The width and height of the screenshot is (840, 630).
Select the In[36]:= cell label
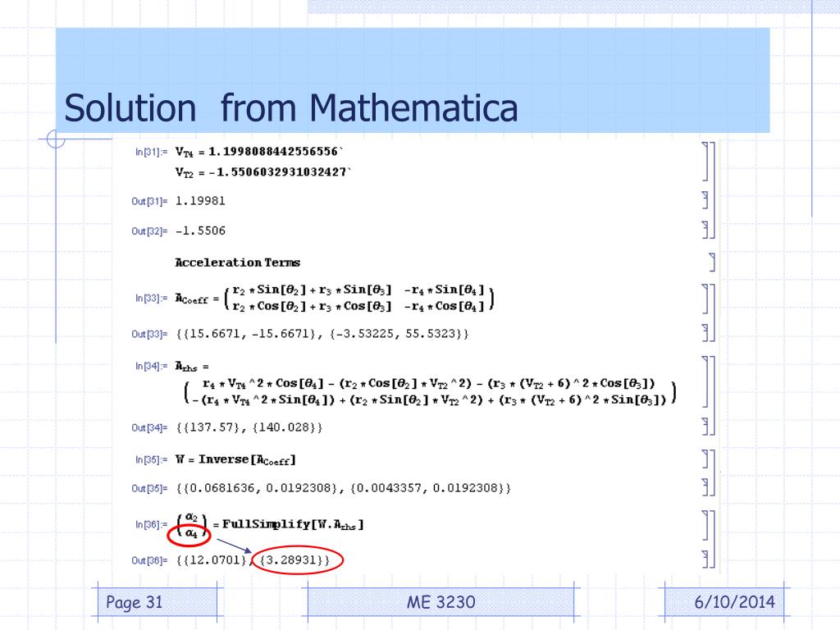tap(151, 524)
